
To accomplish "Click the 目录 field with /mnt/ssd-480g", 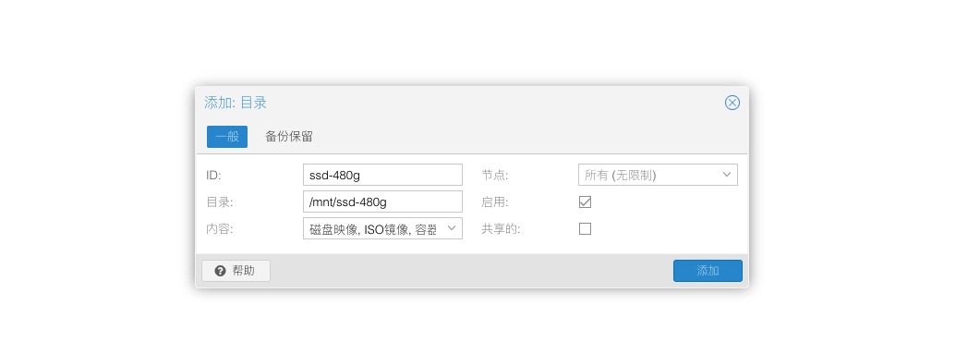I will click(382, 202).
